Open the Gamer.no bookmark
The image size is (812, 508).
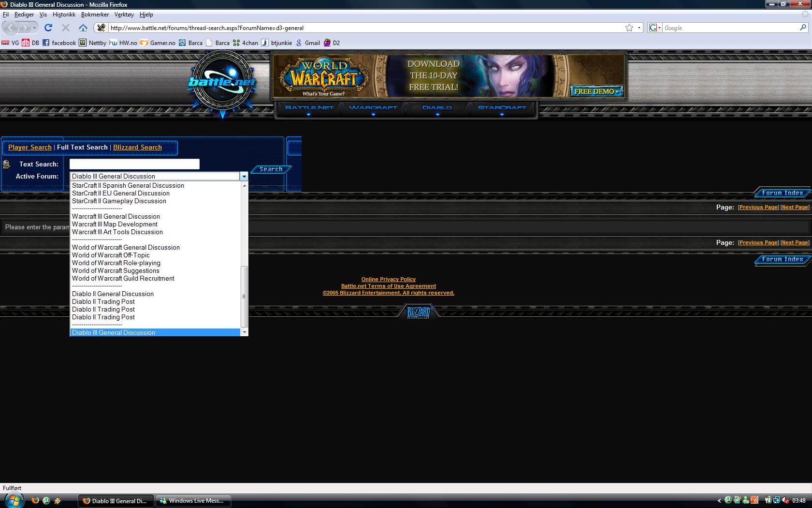pyautogui.click(x=158, y=43)
